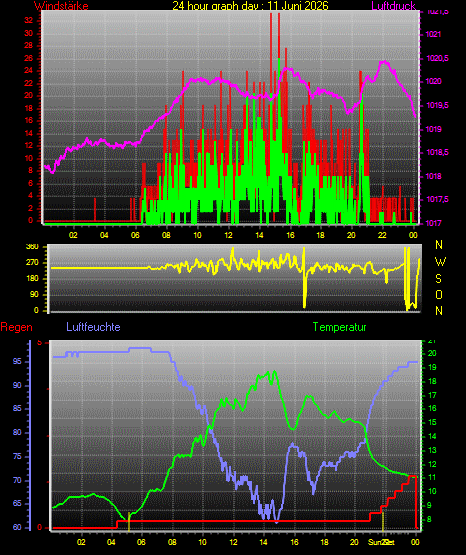Click the 16 hour mark on temperature graph
The width and height of the screenshot is (466, 555).
(x=294, y=542)
